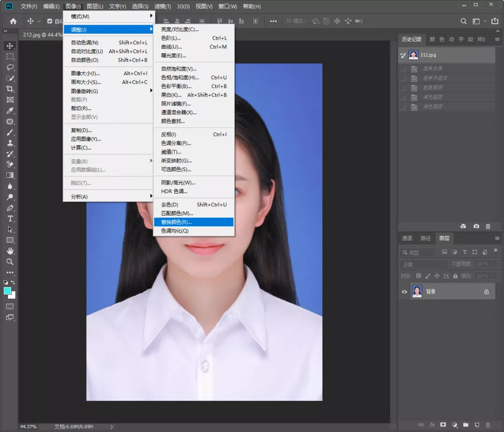Hide the 背景 layer with eye icon

pyautogui.click(x=405, y=292)
